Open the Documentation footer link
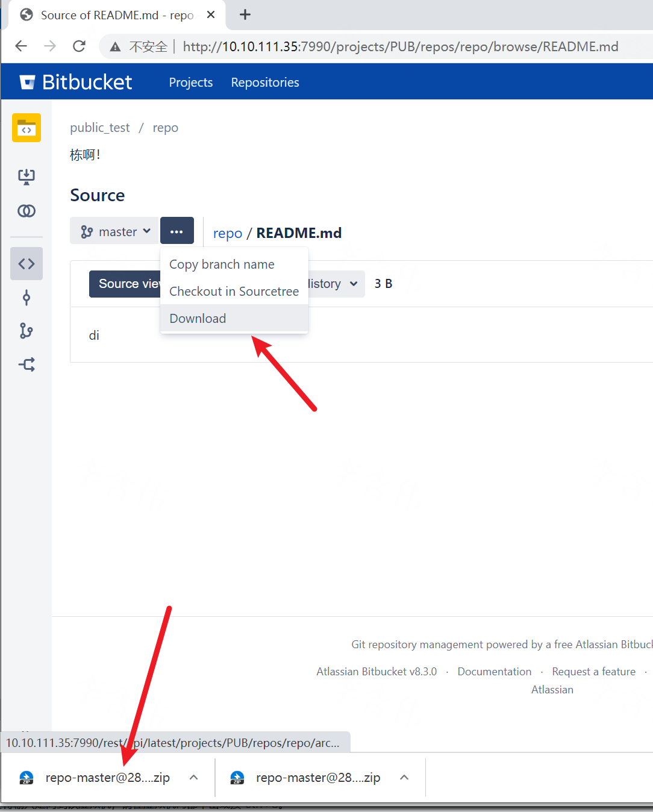The image size is (653, 812). coord(495,672)
